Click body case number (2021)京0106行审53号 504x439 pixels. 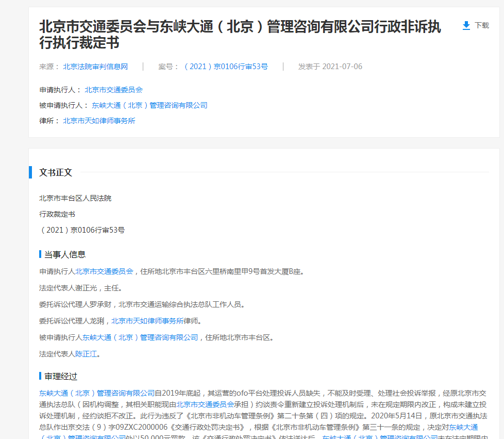82,230
